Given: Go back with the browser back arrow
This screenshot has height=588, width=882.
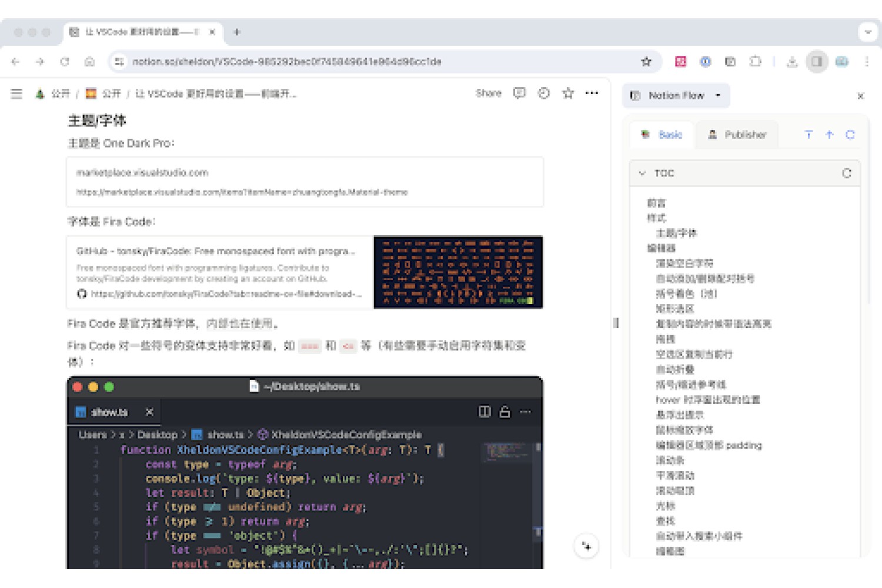Looking at the screenshot, I should coord(16,62).
